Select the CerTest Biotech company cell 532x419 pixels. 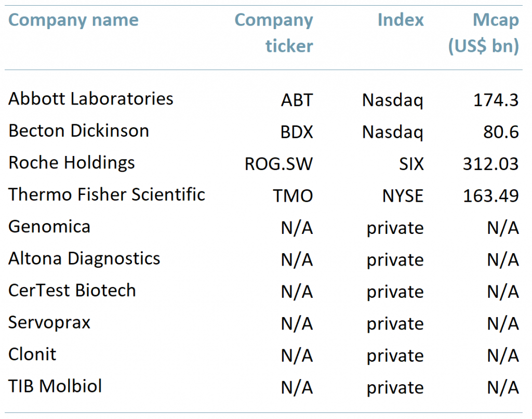pyautogui.click(x=72, y=291)
